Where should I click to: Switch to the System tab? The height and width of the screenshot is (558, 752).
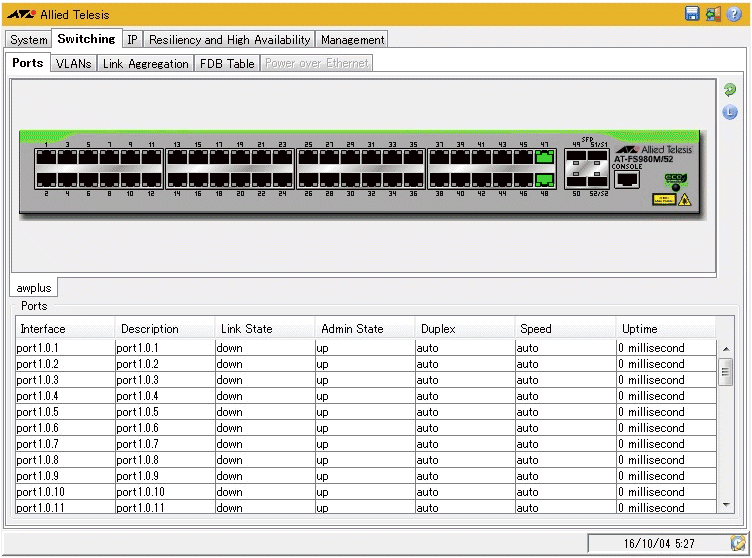click(x=29, y=40)
